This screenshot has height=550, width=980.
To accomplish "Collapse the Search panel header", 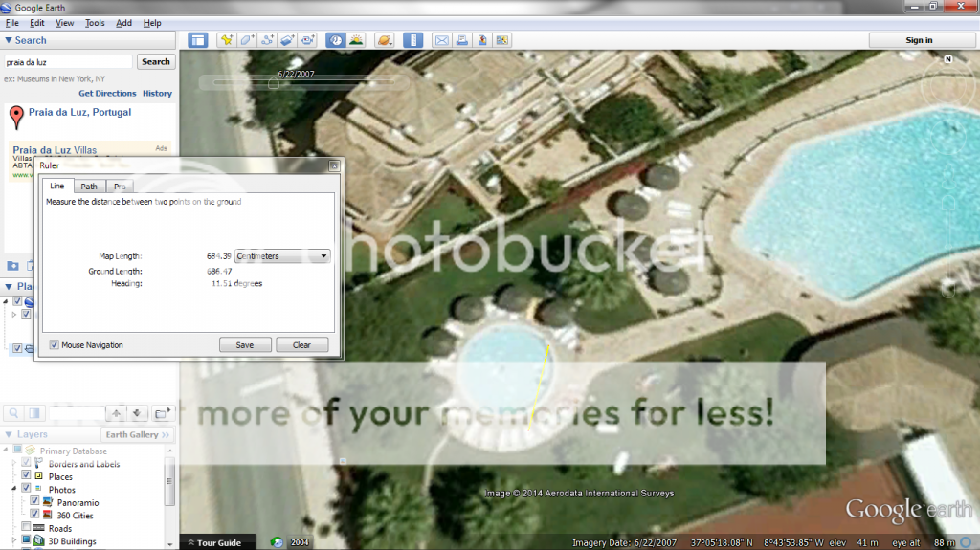I will click(x=89, y=40).
